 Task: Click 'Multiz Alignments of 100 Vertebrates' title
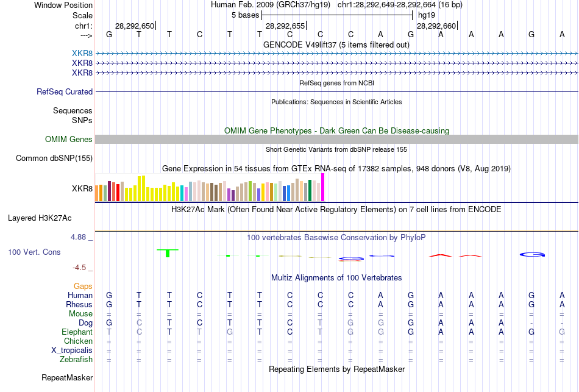(336, 278)
